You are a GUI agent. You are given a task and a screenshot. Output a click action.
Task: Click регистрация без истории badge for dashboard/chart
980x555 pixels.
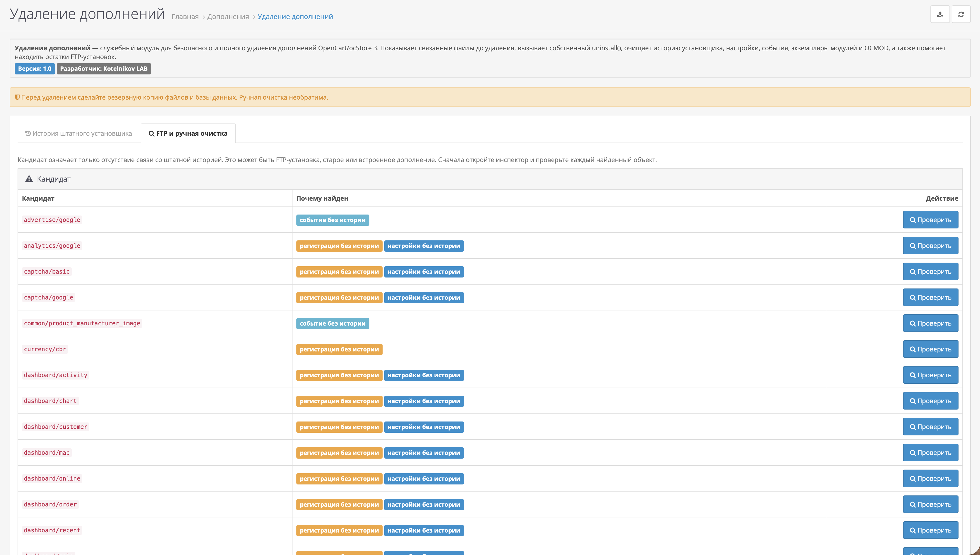pyautogui.click(x=339, y=401)
